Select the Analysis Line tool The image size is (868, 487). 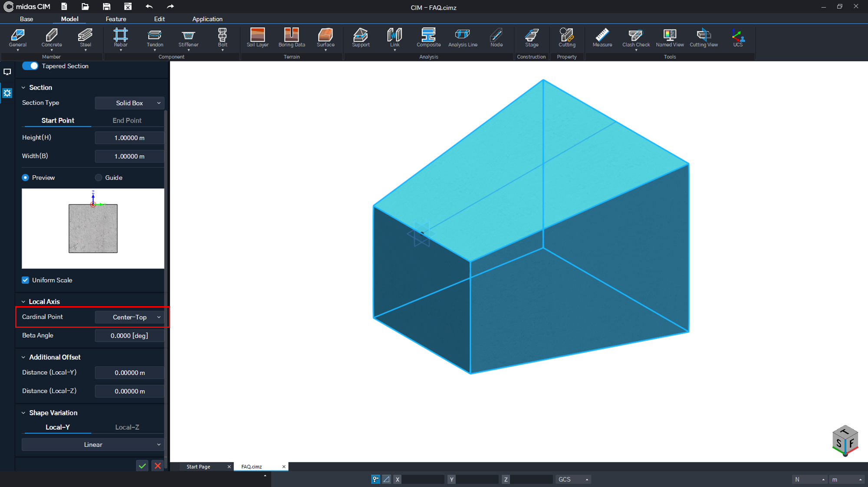point(463,38)
